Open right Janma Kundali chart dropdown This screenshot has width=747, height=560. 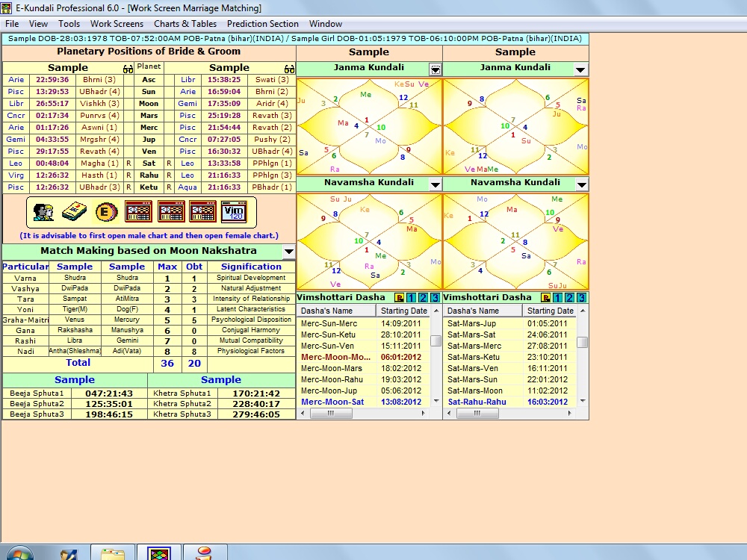580,69
